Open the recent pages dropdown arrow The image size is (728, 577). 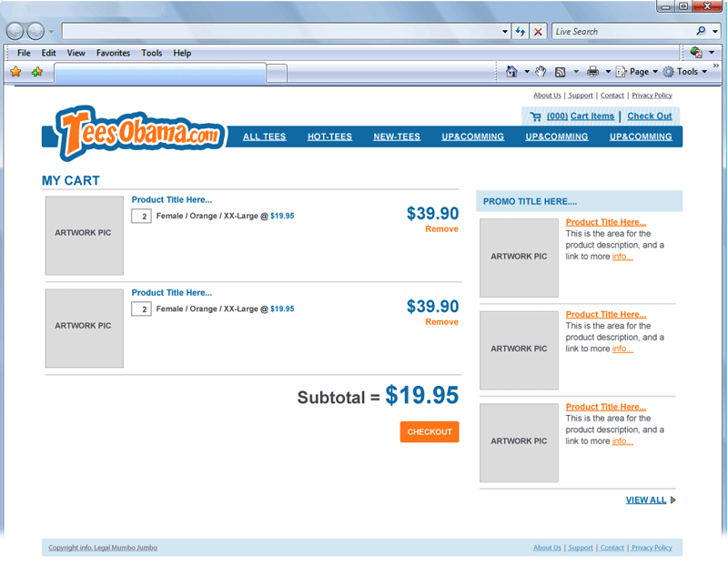(x=51, y=32)
